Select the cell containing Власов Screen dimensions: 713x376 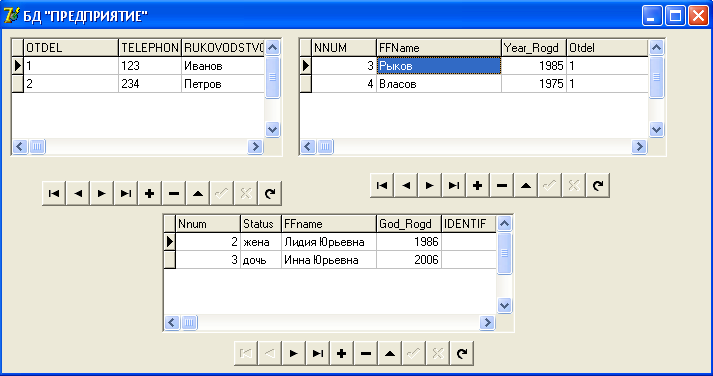point(439,84)
